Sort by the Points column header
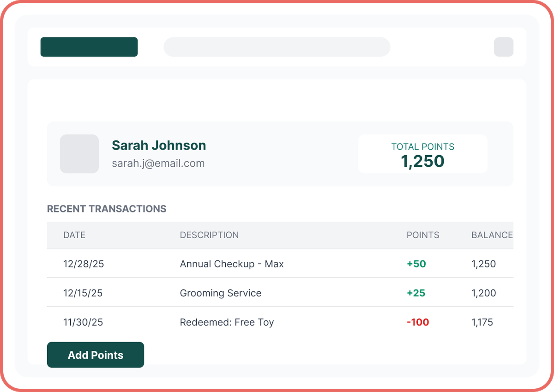554x392 pixels. point(423,235)
